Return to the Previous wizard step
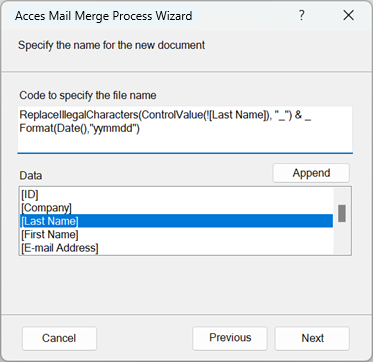This screenshot has height=362, width=373. [230, 338]
